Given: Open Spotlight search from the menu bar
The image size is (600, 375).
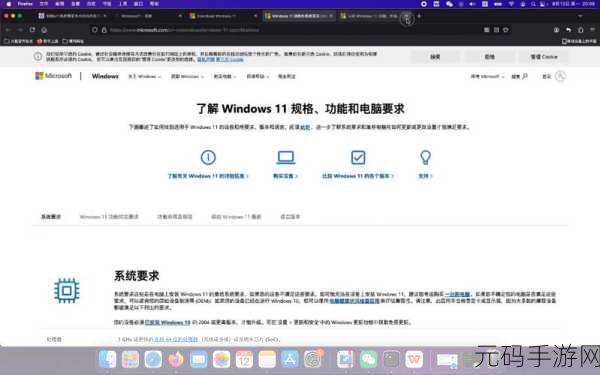Looking at the screenshot, I should [533, 4].
